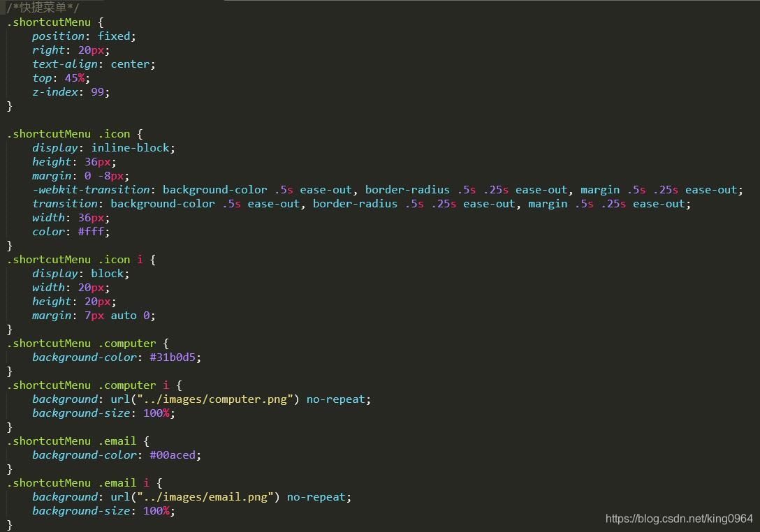This screenshot has height=532, width=760.
Task: Click 'no-repeat' after the computer.png url
Action: [x=335, y=399]
